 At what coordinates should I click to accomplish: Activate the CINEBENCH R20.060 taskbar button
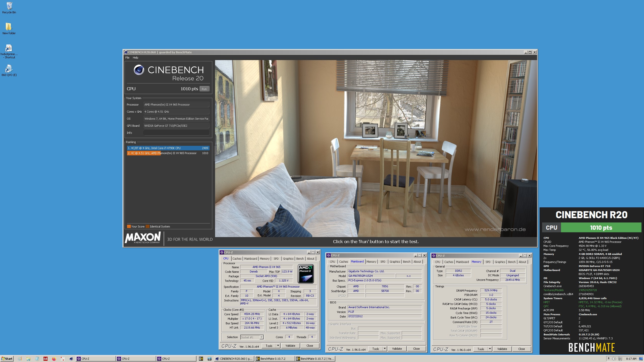click(x=234, y=359)
